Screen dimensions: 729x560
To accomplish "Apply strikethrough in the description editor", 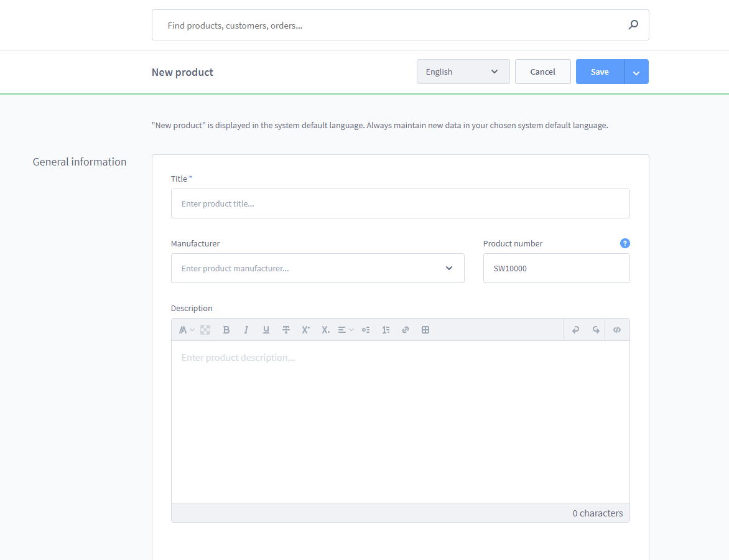I will pos(286,330).
